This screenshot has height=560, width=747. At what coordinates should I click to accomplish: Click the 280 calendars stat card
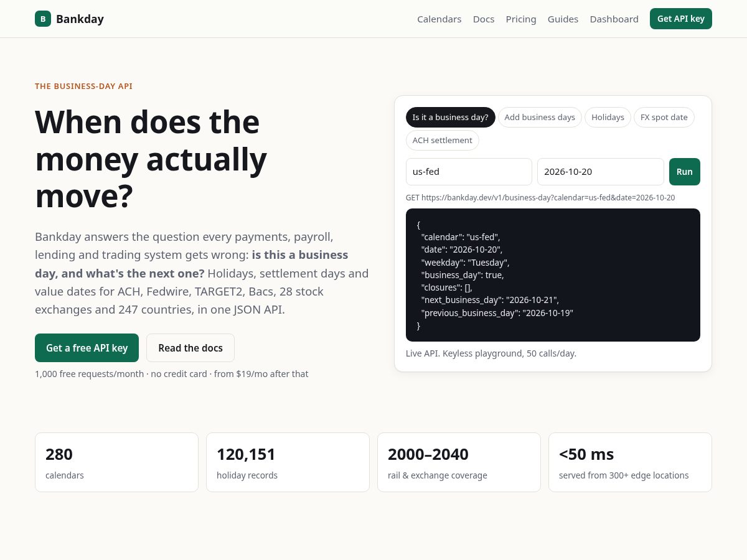click(x=116, y=462)
